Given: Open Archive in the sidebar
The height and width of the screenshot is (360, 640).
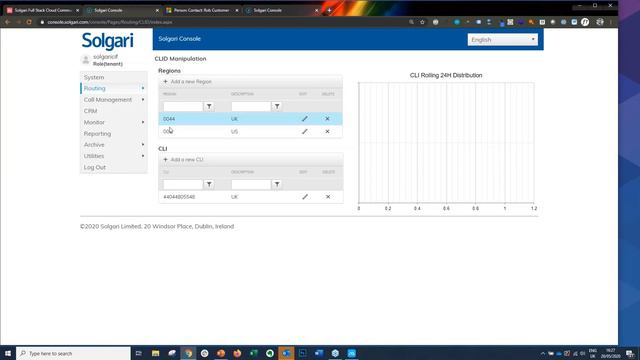Looking at the screenshot, I should click(x=94, y=144).
